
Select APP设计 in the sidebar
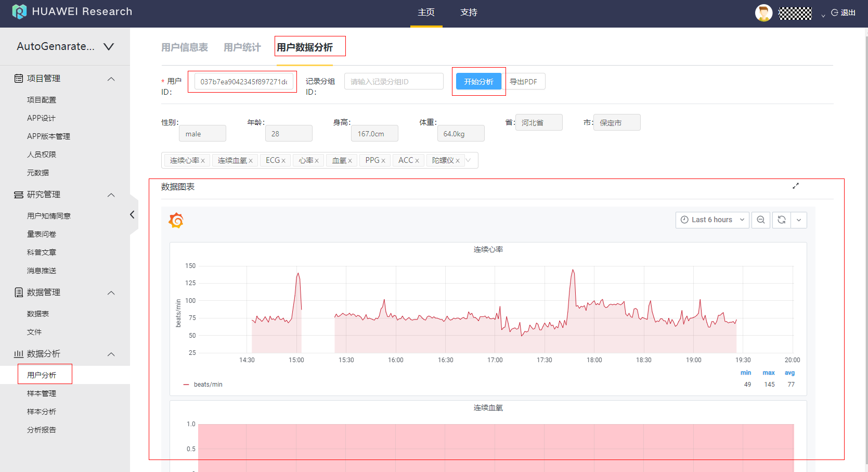[x=41, y=118]
